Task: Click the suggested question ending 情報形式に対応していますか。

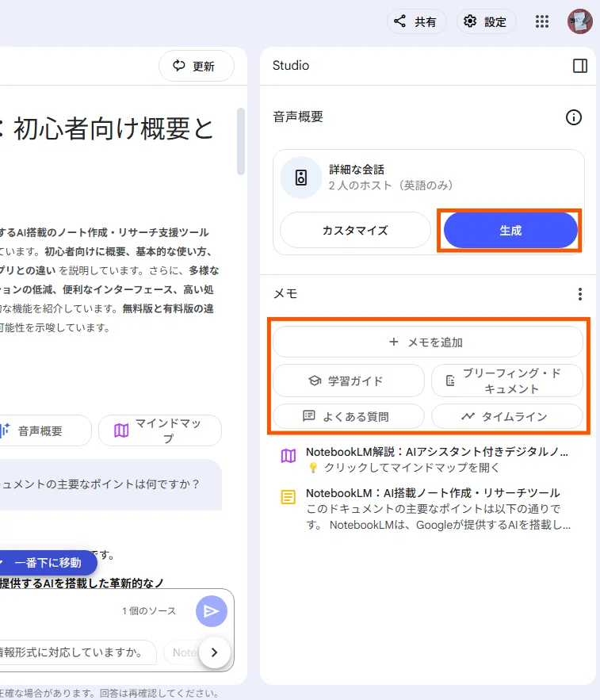Action: 76,652
